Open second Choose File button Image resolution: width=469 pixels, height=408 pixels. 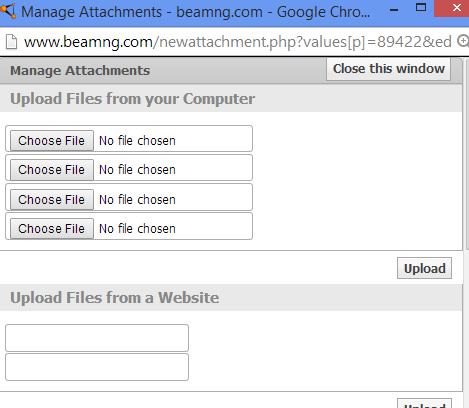tap(52, 170)
